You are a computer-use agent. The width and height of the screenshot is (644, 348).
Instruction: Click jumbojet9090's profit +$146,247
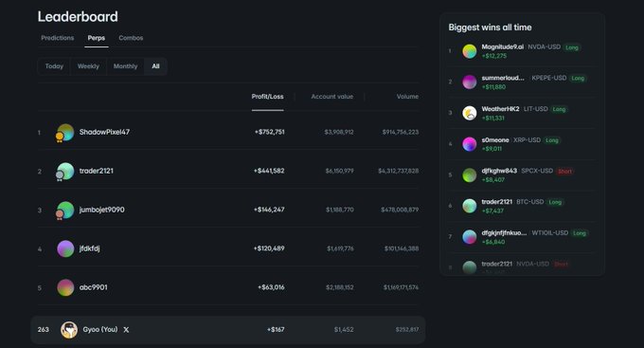(269, 210)
